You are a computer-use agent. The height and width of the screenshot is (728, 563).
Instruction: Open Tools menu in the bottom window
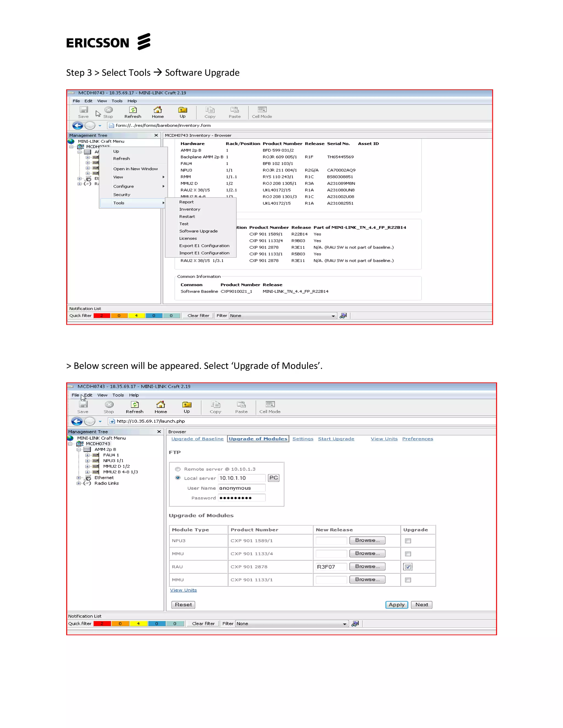click(x=118, y=395)
